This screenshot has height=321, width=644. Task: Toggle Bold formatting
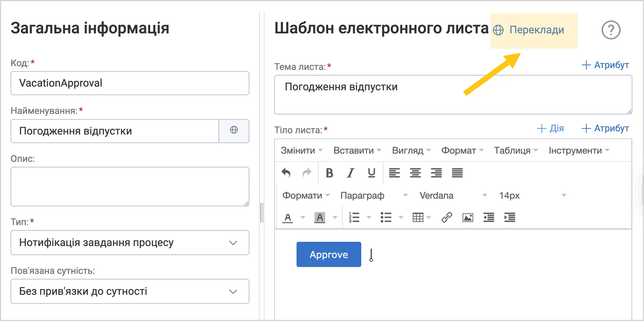[x=329, y=173]
